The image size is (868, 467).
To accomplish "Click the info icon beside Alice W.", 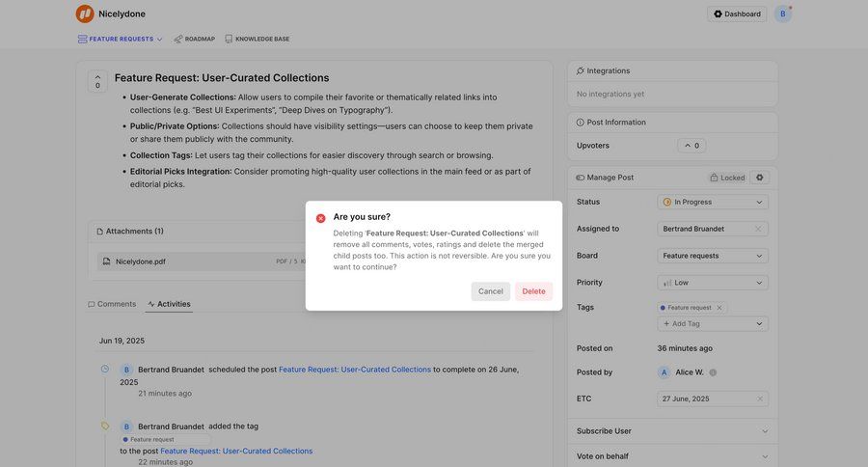I will point(713,372).
